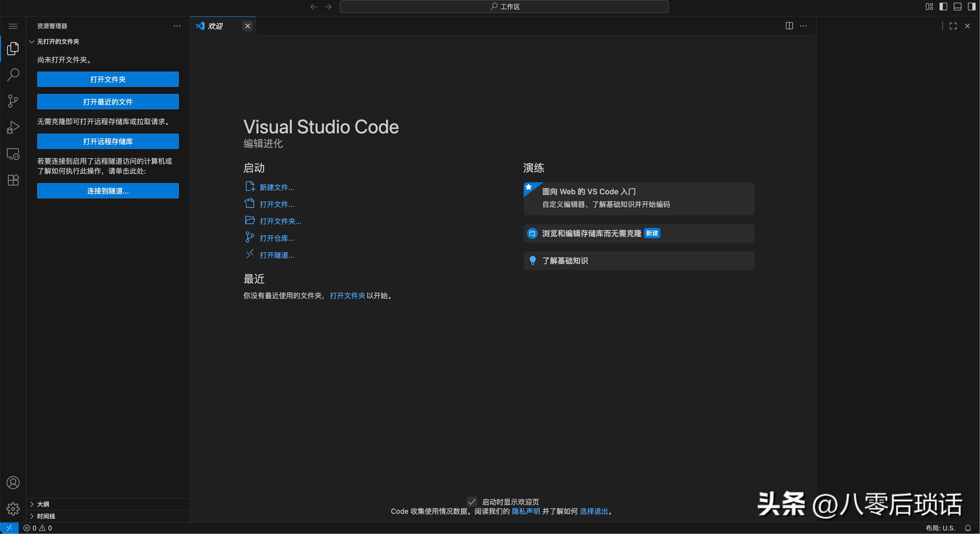
Task: Select the 欢迎 welcome tab
Action: pos(215,26)
